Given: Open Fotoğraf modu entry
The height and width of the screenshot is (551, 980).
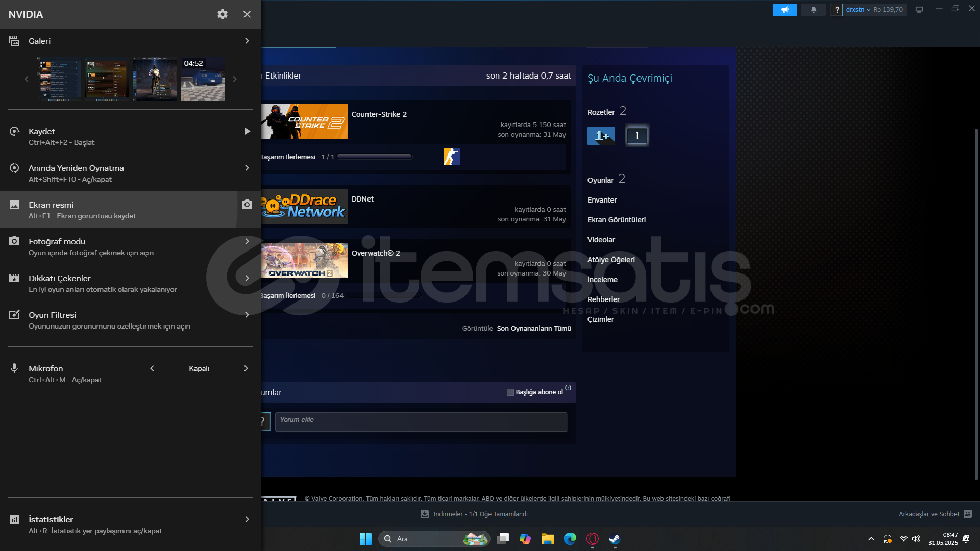Looking at the screenshot, I should point(131,246).
